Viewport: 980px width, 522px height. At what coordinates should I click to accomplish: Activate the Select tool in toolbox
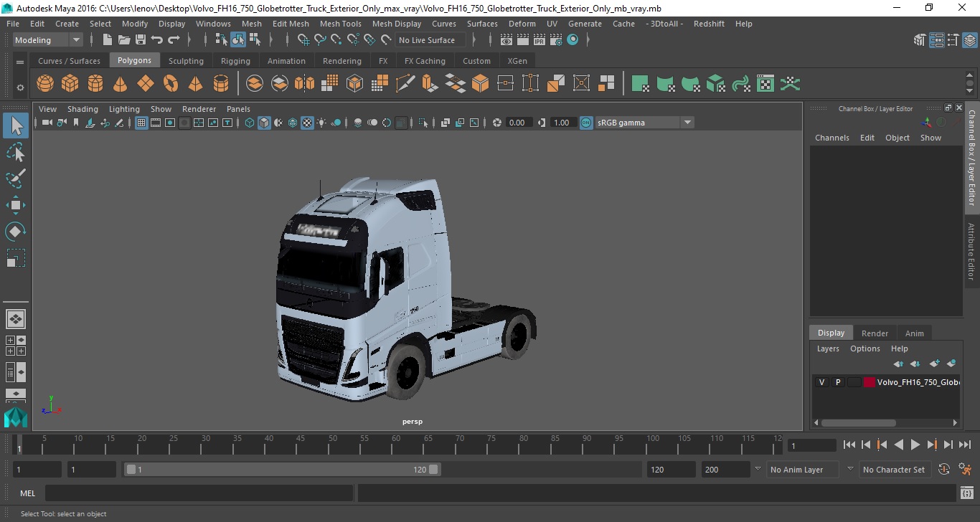tap(16, 126)
